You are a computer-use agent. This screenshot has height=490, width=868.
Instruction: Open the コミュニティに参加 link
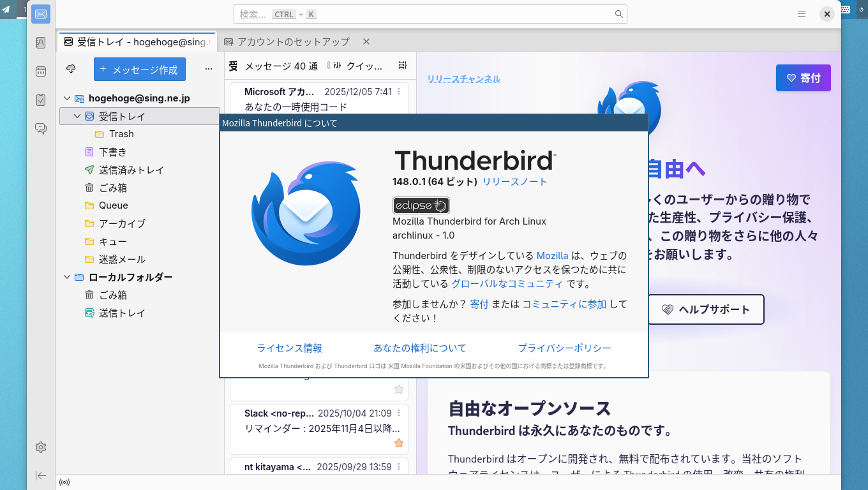pos(564,304)
